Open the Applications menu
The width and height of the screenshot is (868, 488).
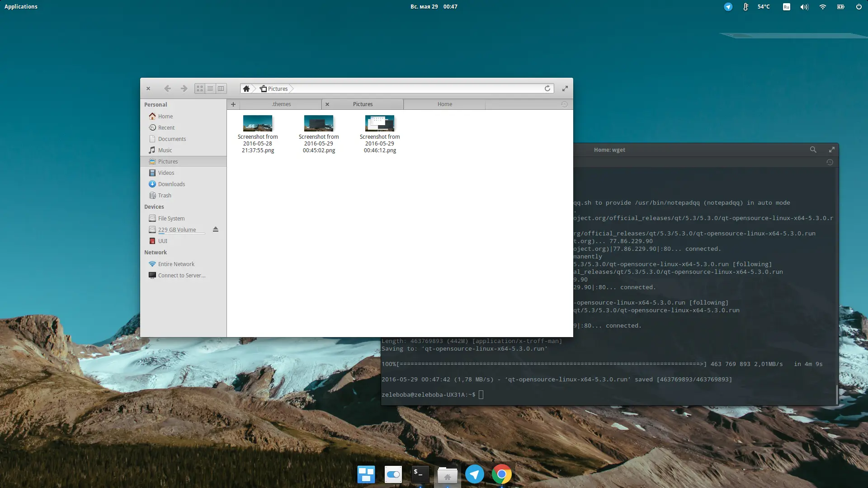pyautogui.click(x=21, y=7)
